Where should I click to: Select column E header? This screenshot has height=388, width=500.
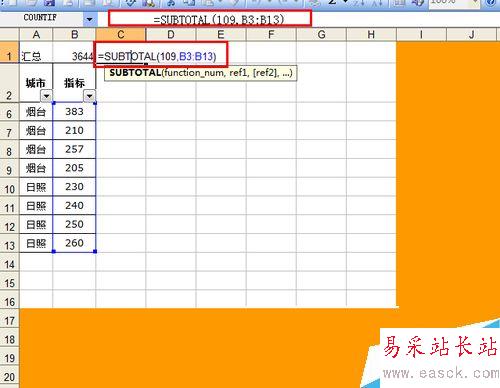tap(221, 35)
